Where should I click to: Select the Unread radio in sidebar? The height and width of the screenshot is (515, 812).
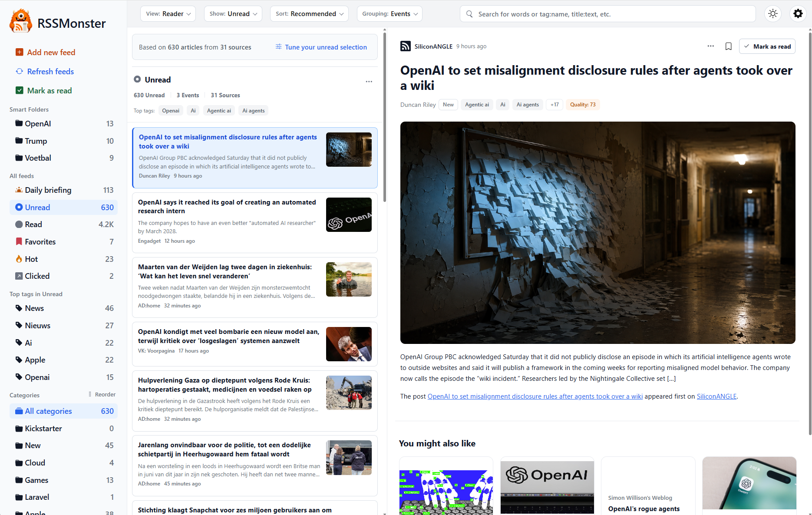(x=19, y=208)
